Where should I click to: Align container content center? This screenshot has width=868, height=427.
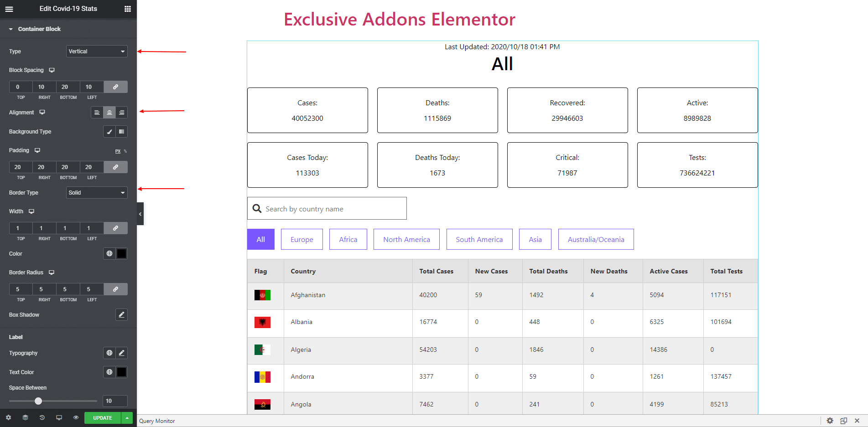click(109, 113)
